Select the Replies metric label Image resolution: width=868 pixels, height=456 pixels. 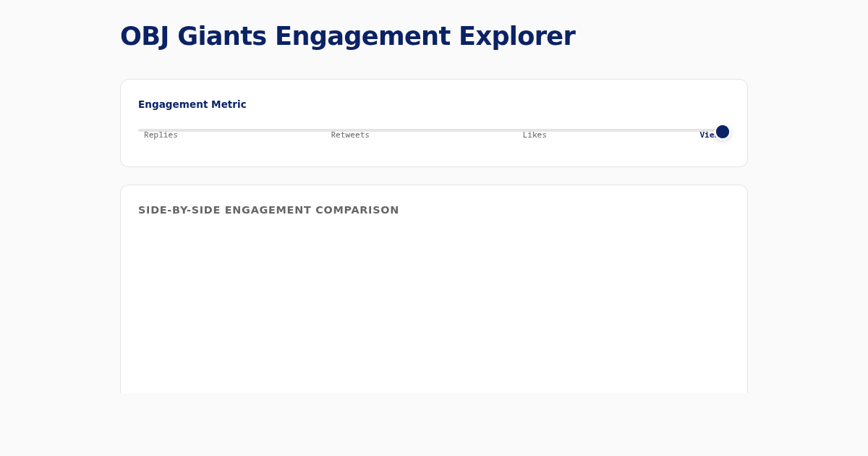tap(161, 135)
